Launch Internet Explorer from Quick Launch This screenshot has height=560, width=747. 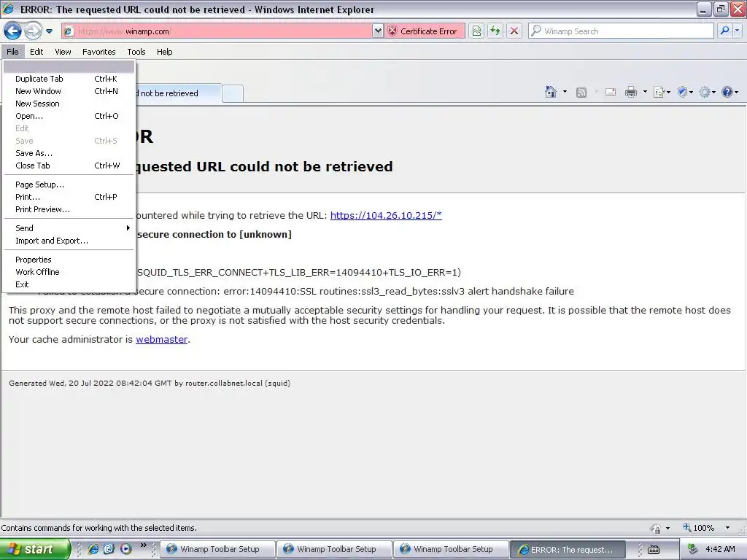point(93,549)
